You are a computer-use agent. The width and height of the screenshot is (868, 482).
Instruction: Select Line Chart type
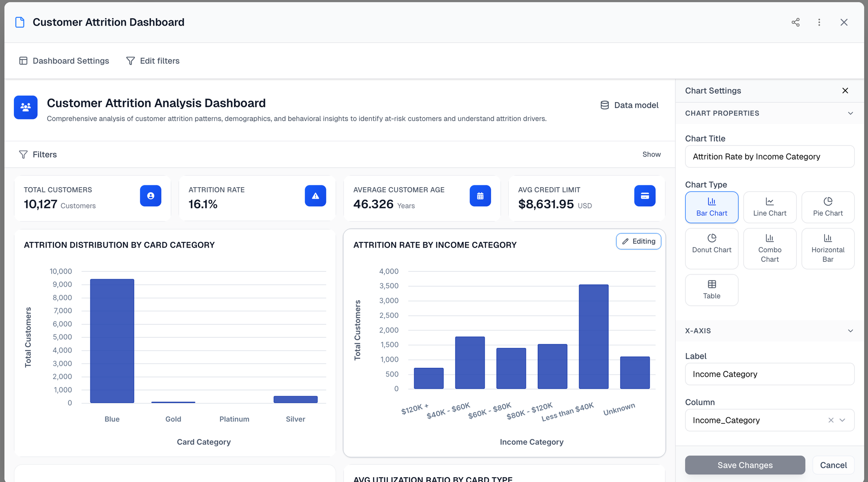pyautogui.click(x=769, y=207)
